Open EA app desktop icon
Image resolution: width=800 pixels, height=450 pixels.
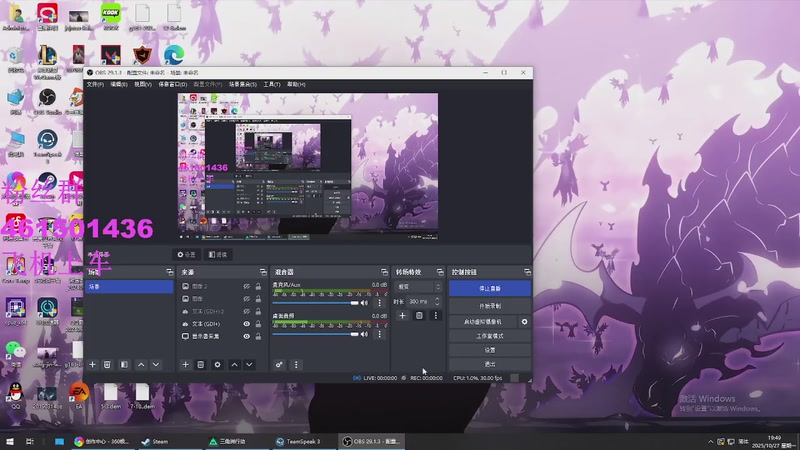click(79, 396)
